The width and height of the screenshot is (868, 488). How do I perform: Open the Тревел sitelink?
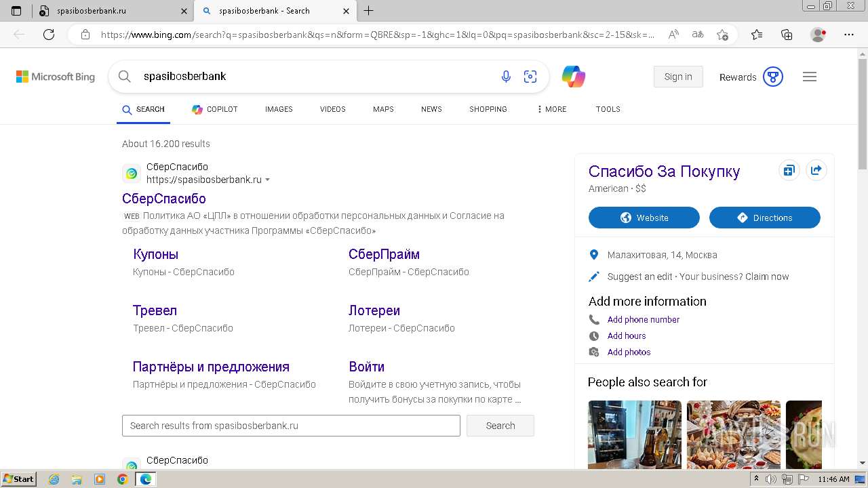coord(155,310)
